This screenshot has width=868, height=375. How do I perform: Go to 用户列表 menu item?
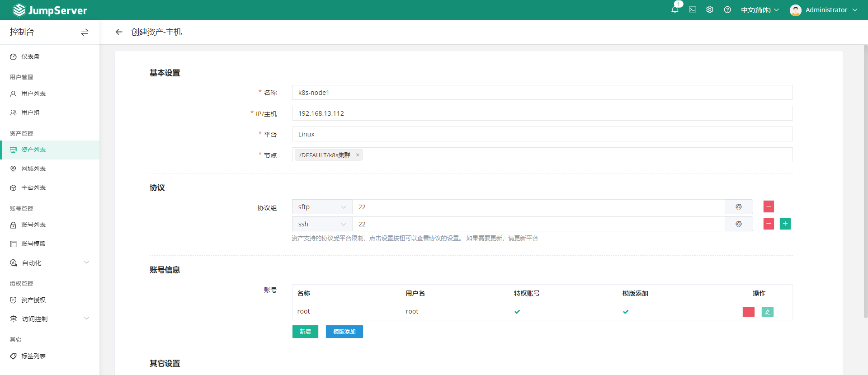[x=50, y=94]
